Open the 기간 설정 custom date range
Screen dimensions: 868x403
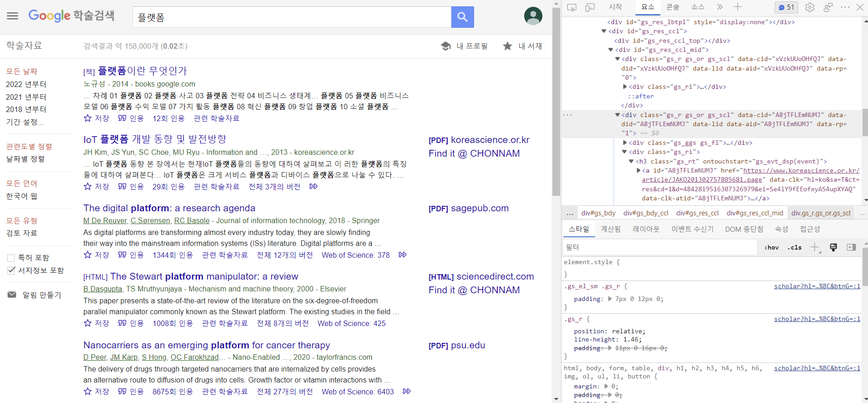(25, 122)
